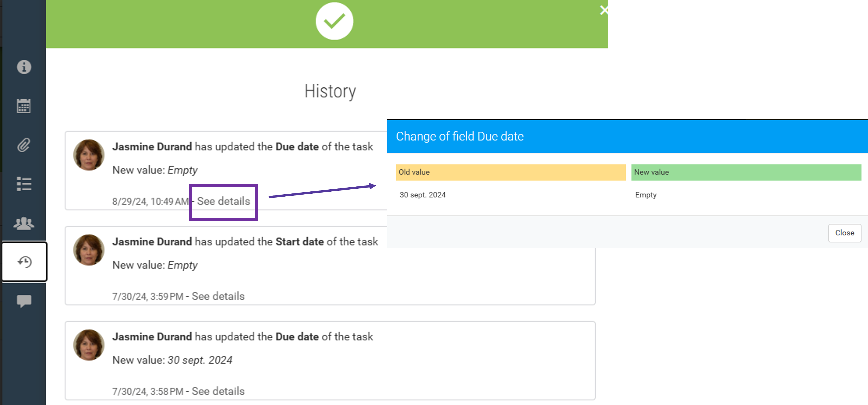Click Jasmine Durand avatar in last entry
This screenshot has width=868, height=405.
coord(89,345)
